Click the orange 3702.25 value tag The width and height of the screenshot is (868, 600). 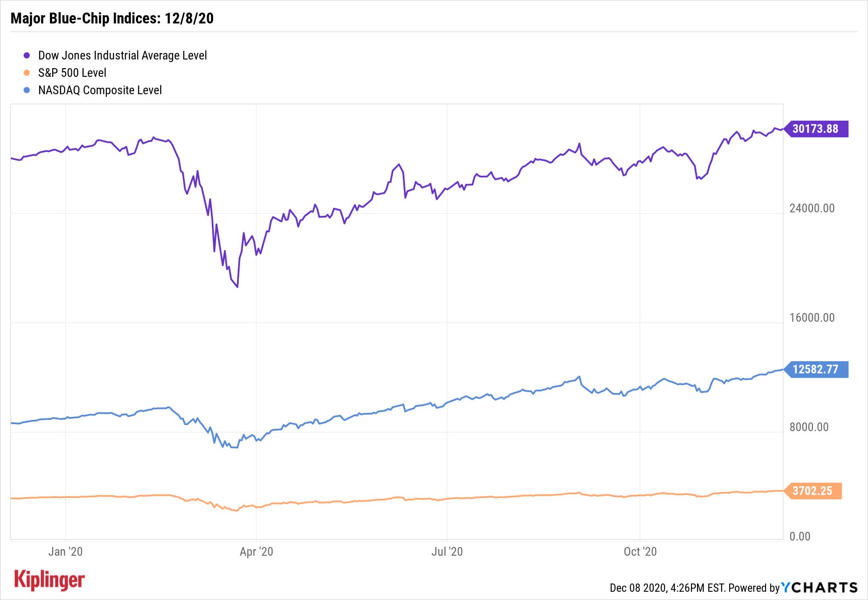point(812,491)
